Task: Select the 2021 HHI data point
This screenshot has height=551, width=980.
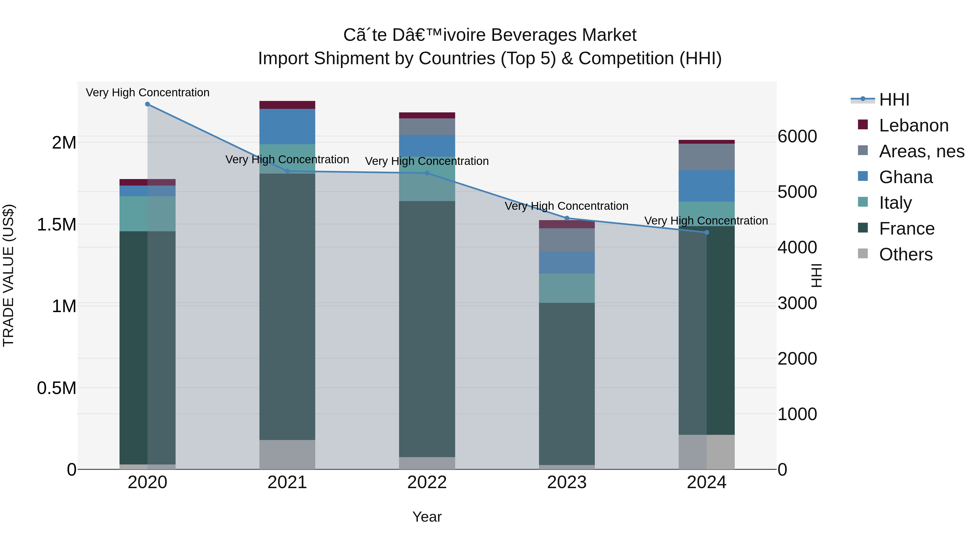Action: [287, 171]
